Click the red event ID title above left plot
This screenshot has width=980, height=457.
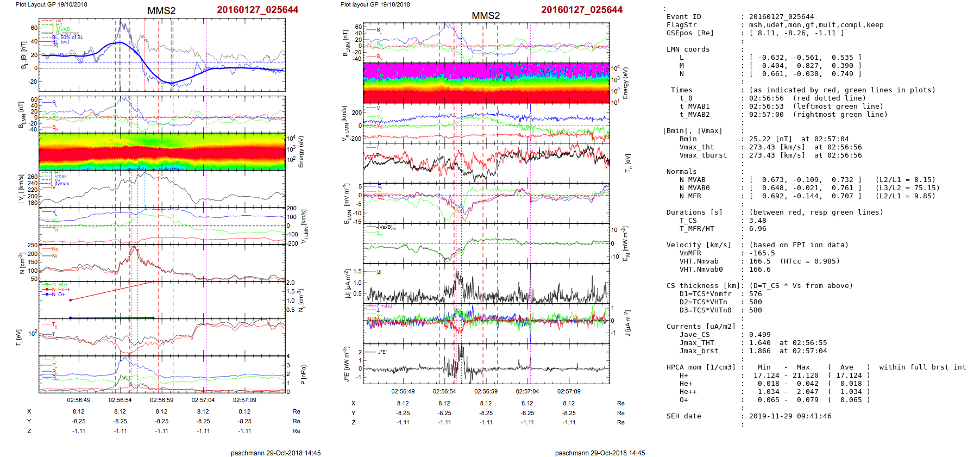[x=257, y=10]
